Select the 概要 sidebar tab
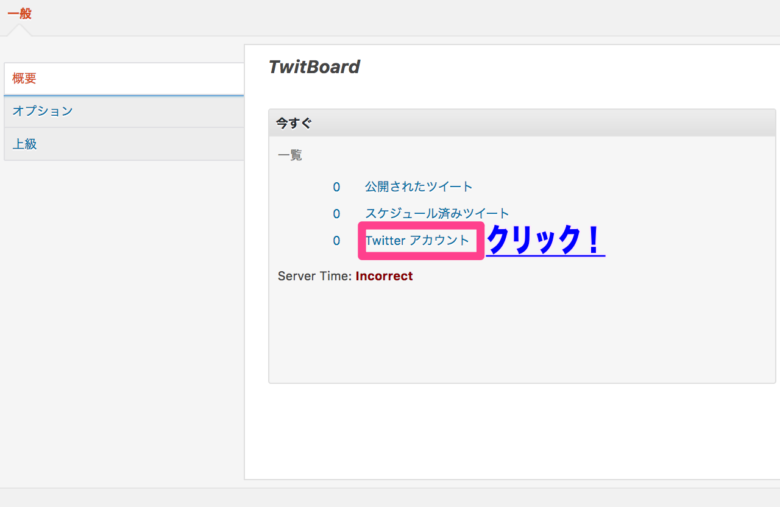 [x=124, y=79]
